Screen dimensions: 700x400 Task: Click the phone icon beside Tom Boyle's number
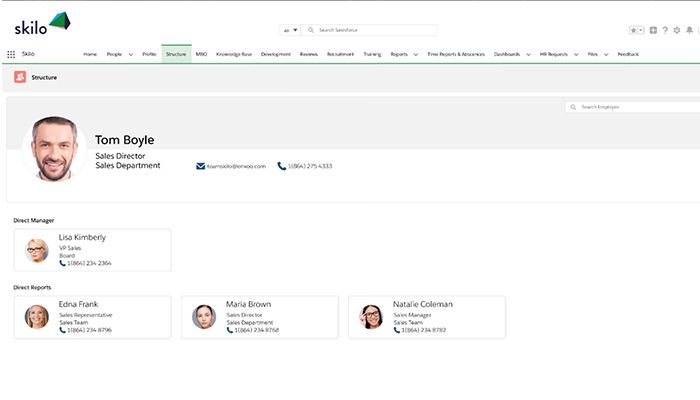point(281,166)
